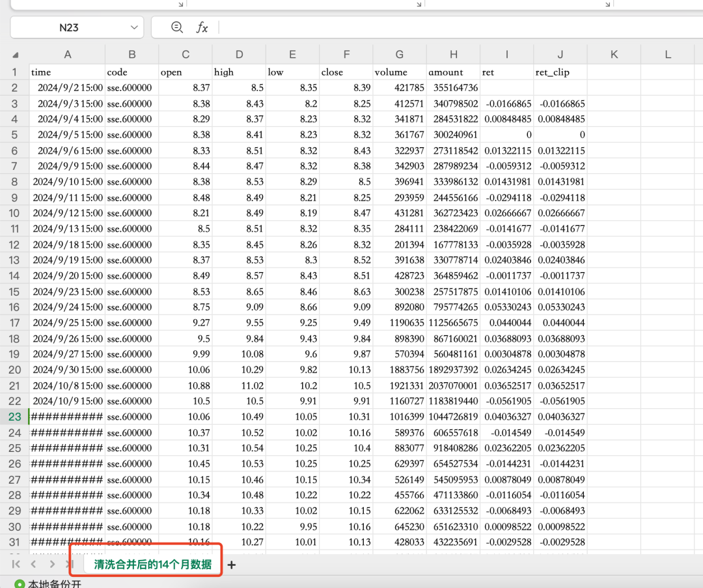Click volume cell 322937
This screenshot has height=588, width=703.
[x=400, y=150]
